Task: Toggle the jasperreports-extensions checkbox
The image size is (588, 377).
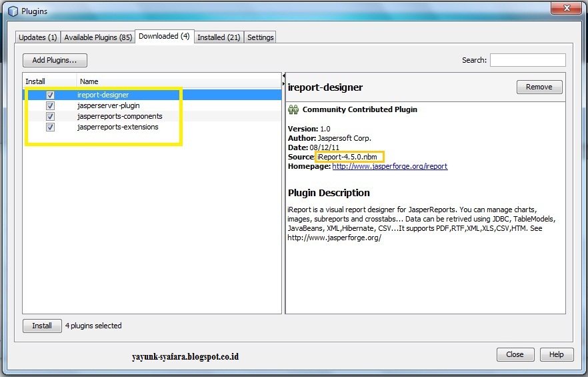Action: coord(50,127)
